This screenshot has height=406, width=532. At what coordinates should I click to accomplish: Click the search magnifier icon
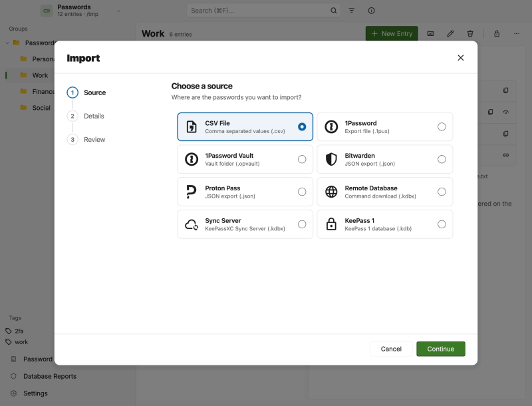334,11
